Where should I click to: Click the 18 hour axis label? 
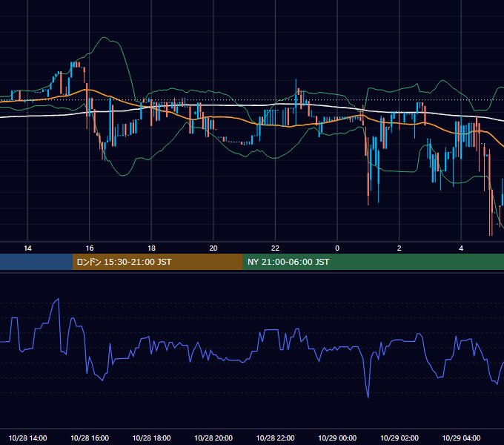151,248
